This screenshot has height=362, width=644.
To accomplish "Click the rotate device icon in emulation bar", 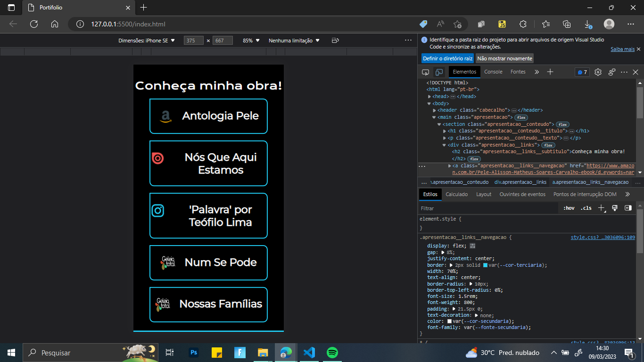I will tap(335, 41).
